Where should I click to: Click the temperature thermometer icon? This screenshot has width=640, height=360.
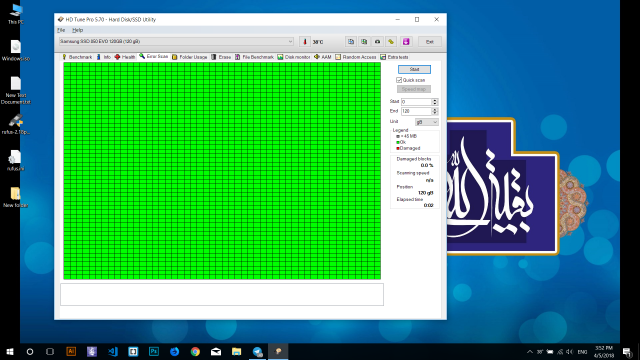tap(305, 42)
